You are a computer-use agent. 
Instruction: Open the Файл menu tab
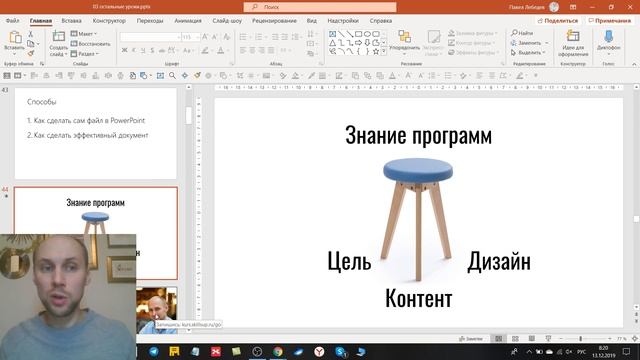click(12, 20)
